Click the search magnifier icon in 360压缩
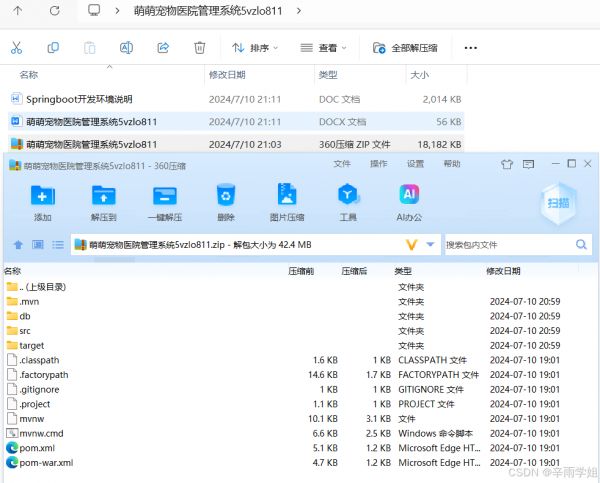600x483 pixels. point(581,244)
